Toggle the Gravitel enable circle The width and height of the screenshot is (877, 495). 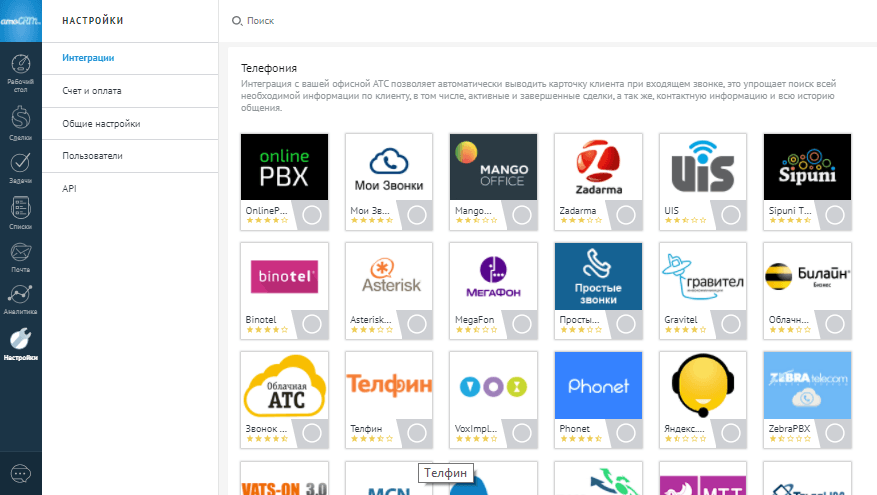pos(730,324)
